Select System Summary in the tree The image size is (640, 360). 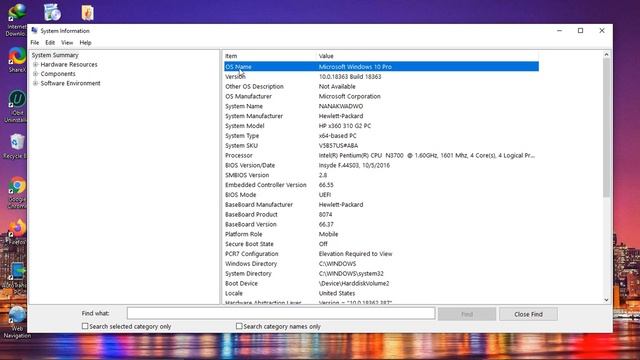(x=55, y=55)
